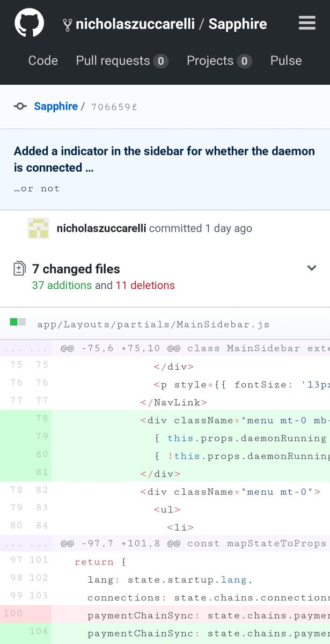Click the Sapphire breadcrumb link
This screenshot has width=330, height=644.
56,106
